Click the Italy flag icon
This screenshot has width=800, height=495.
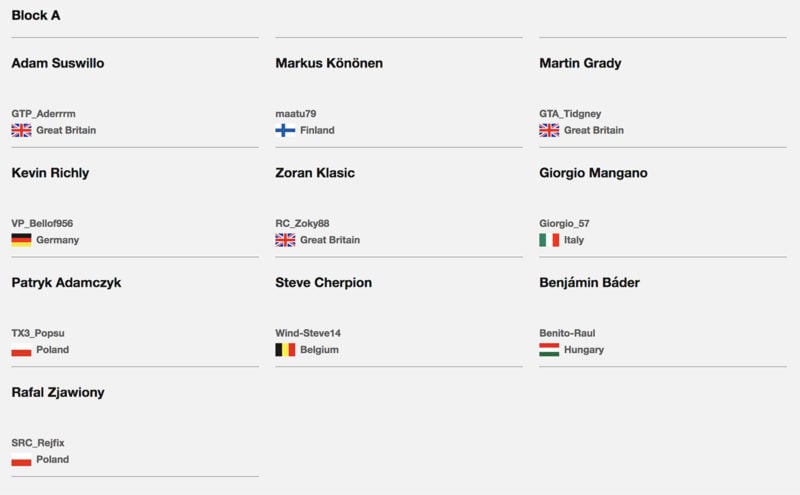point(549,240)
